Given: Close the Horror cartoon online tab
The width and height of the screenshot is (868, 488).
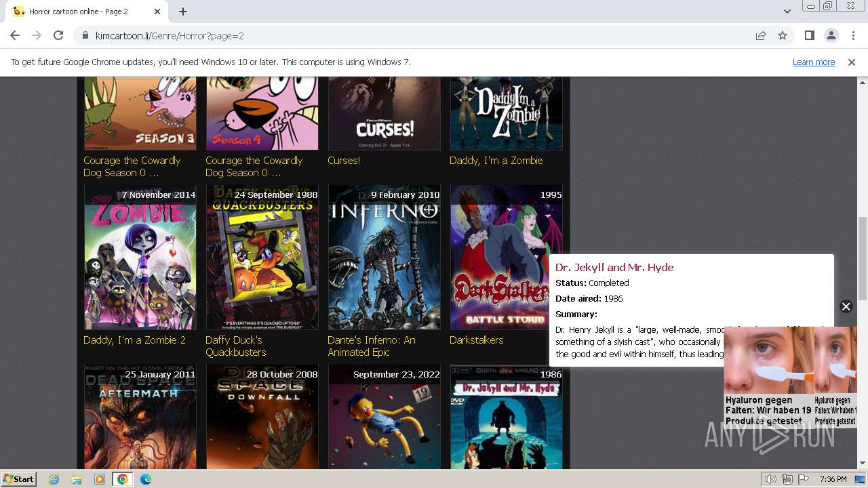Looking at the screenshot, I should (157, 12).
